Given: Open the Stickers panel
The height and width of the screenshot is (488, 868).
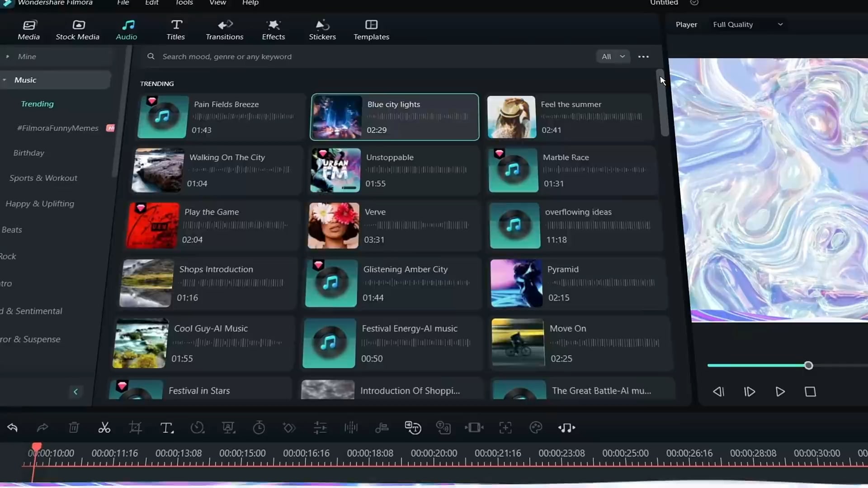Looking at the screenshot, I should coord(322,30).
